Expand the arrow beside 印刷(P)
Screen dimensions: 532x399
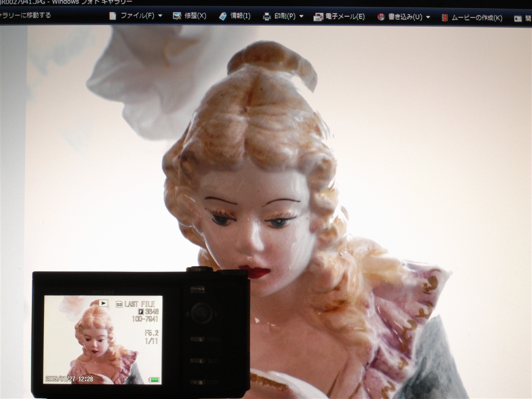(301, 16)
